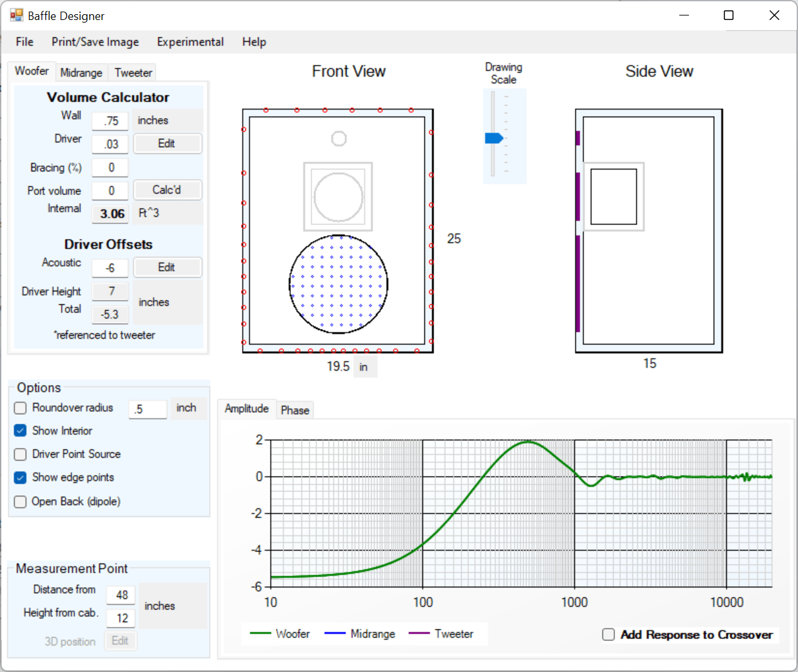The width and height of the screenshot is (798, 672).
Task: Switch to the Phase graph tab
Action: (295, 410)
